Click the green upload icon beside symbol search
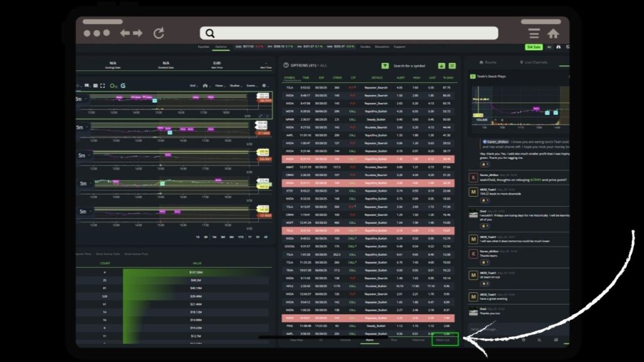Image resolution: width=644 pixels, height=362 pixels. point(441,65)
